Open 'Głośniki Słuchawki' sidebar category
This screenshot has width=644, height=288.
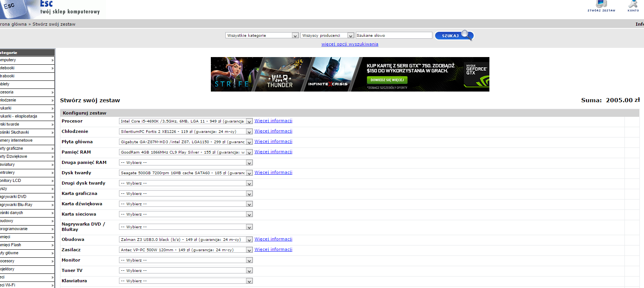[27, 133]
